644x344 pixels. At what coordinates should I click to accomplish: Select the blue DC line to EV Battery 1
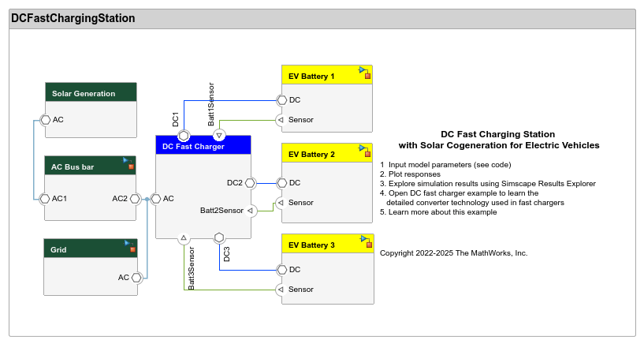[230, 100]
